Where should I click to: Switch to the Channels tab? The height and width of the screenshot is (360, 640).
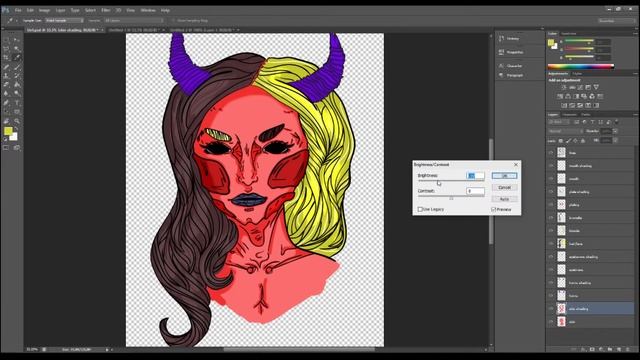[569, 115]
